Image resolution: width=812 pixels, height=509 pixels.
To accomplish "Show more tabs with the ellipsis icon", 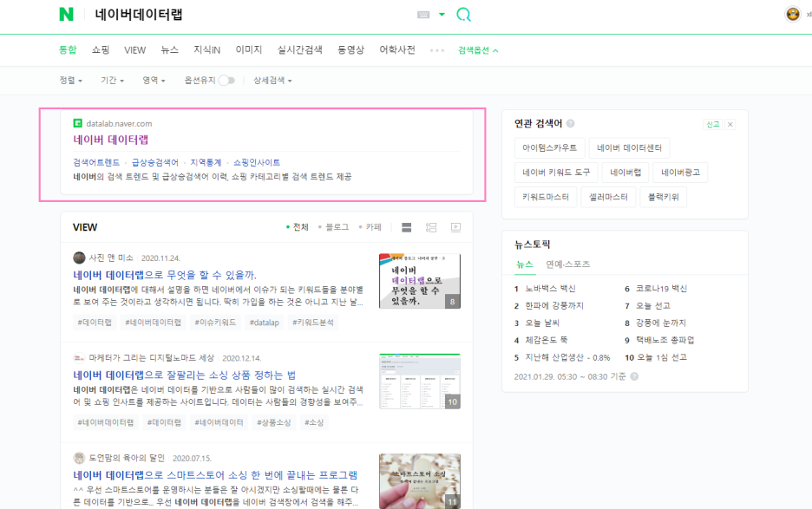I will [437, 50].
